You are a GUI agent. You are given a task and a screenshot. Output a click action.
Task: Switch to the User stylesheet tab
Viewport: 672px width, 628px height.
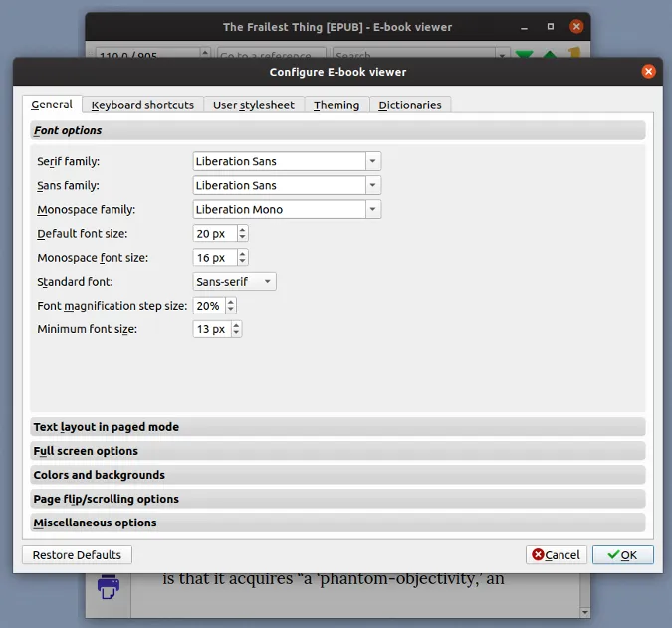253,105
